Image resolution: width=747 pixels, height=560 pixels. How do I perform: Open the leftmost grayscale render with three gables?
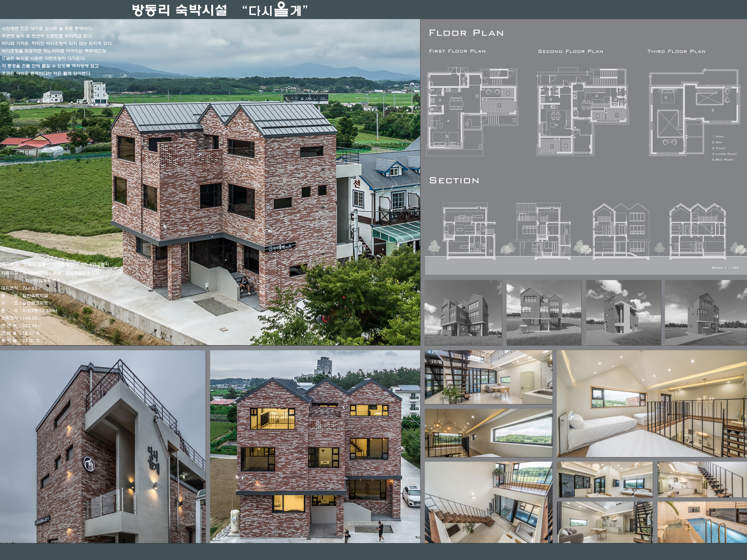(463, 313)
